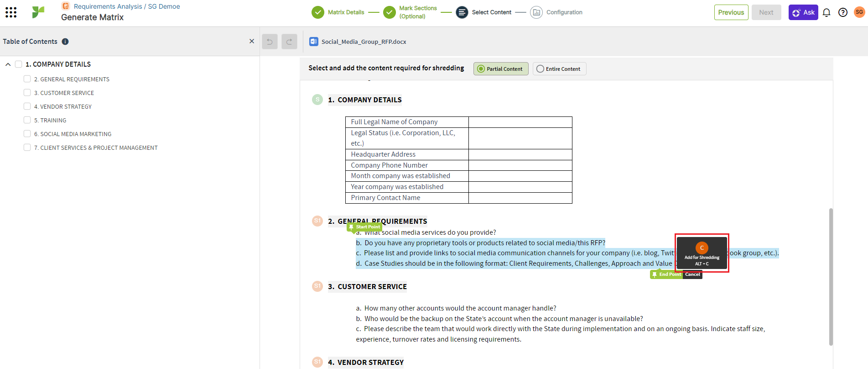Viewport: 868px width, 369px height.
Task: Click the 3. CUSTOMER SERVICE heading
Action: (367, 287)
